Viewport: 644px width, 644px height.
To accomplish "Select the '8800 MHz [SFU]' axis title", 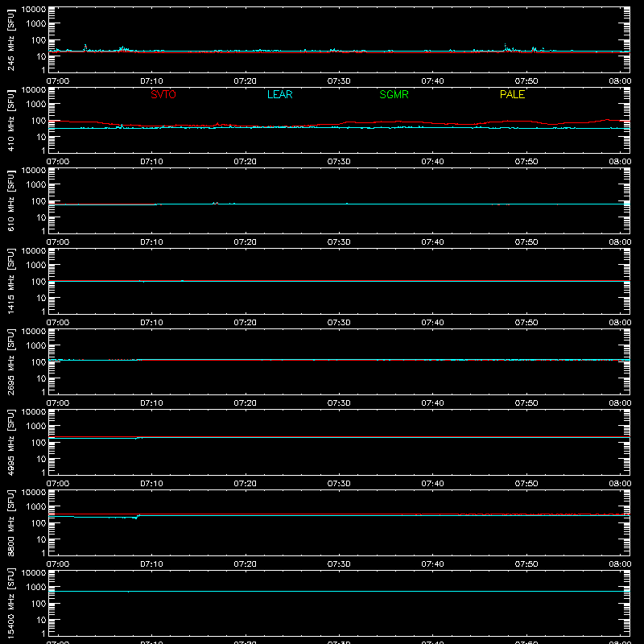I will click(10, 522).
